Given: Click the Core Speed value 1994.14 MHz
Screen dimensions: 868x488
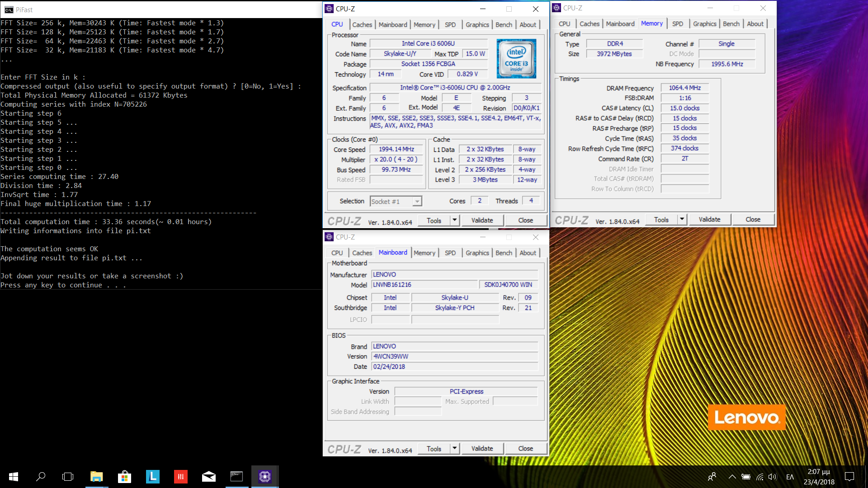Looking at the screenshot, I should [396, 149].
